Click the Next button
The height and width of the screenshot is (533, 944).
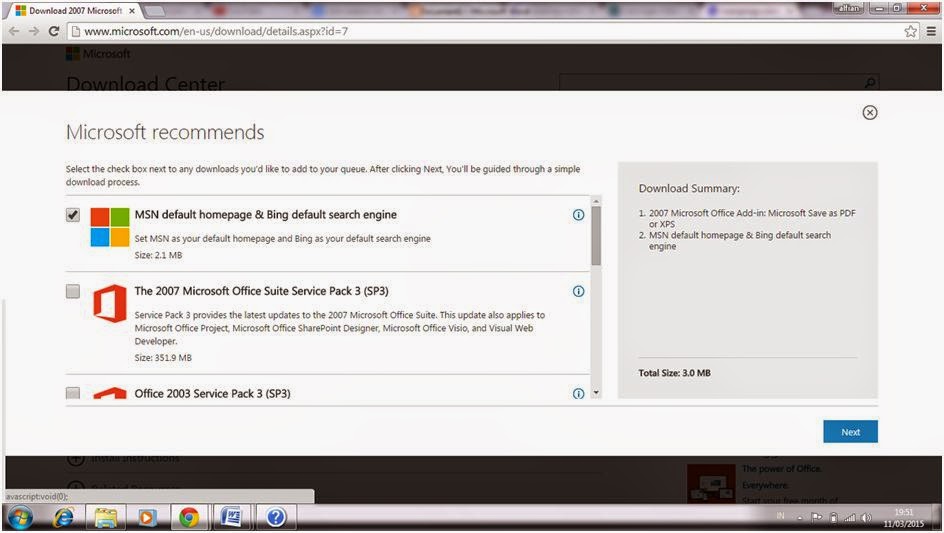[x=850, y=432]
